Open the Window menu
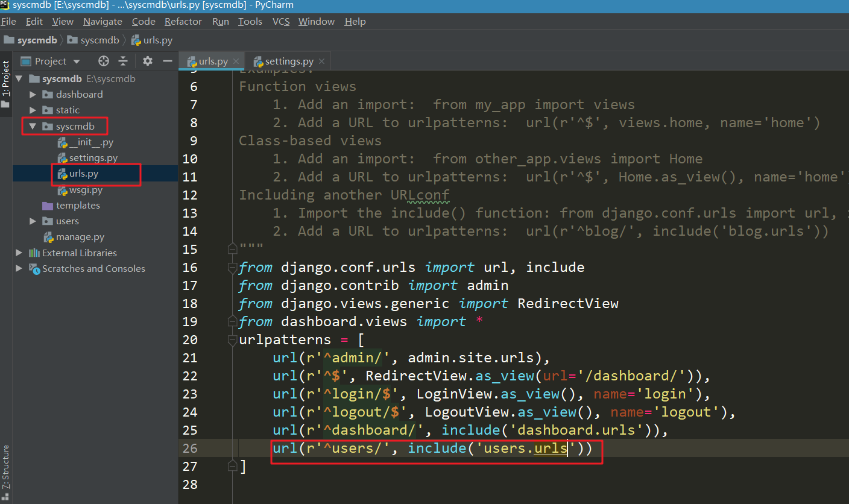 point(317,22)
